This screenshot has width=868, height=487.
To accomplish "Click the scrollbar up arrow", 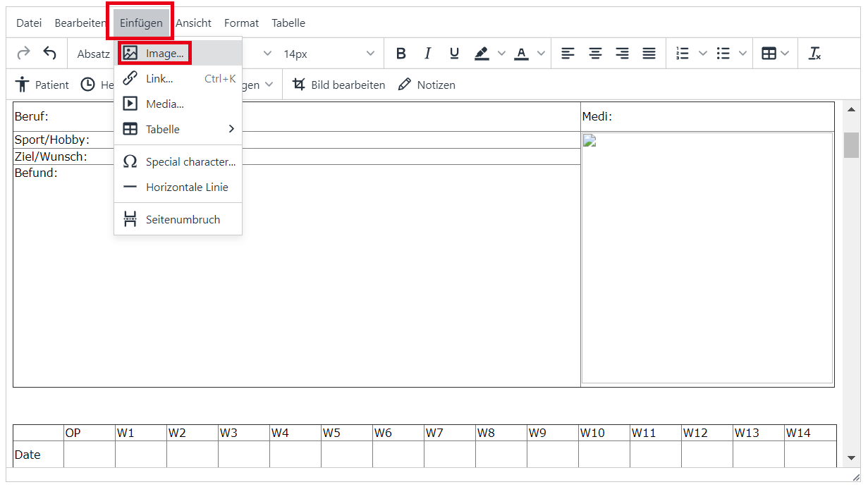I will pyautogui.click(x=851, y=109).
